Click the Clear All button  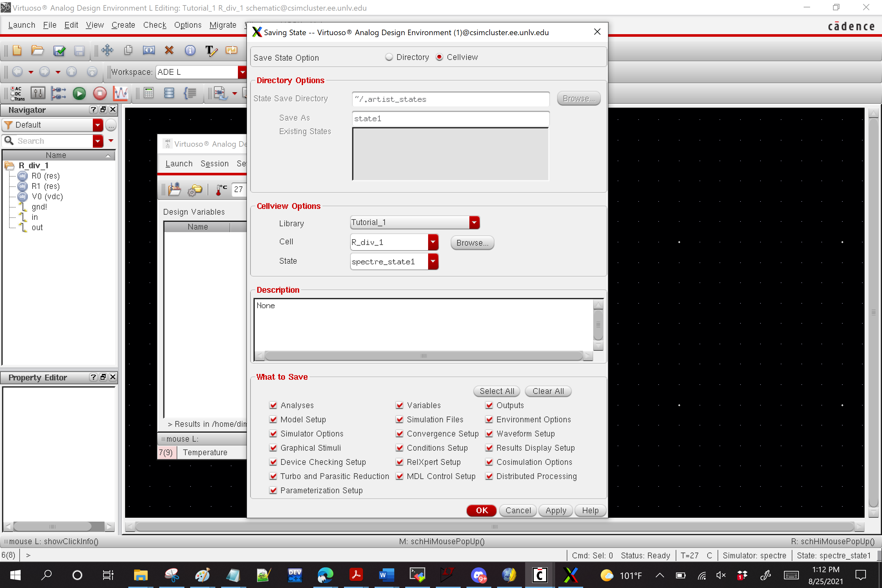(548, 391)
